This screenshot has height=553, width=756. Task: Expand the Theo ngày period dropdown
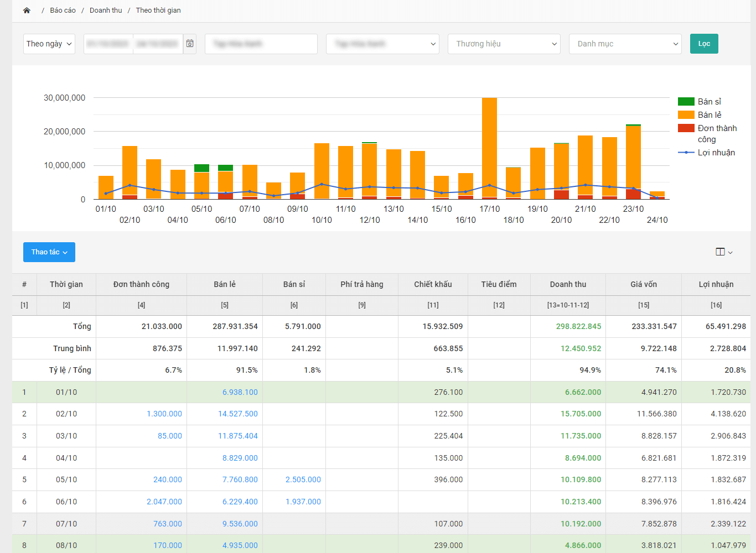(x=49, y=44)
